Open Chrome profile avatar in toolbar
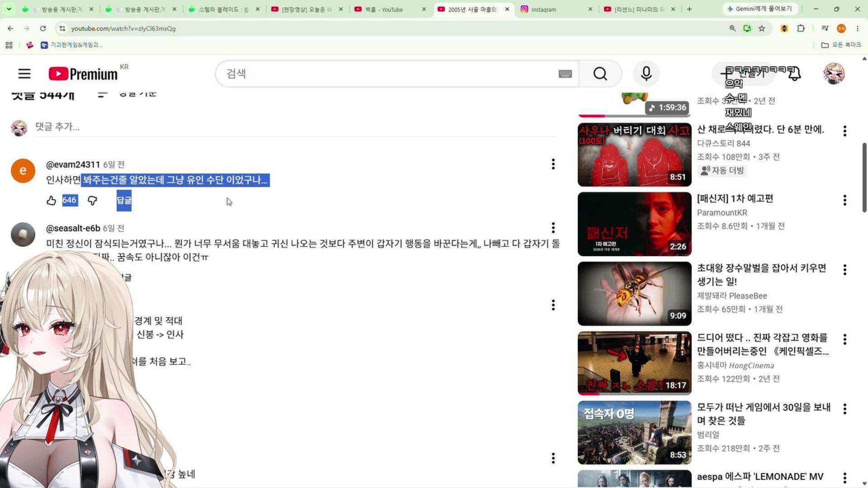The image size is (868, 488). (x=841, y=28)
